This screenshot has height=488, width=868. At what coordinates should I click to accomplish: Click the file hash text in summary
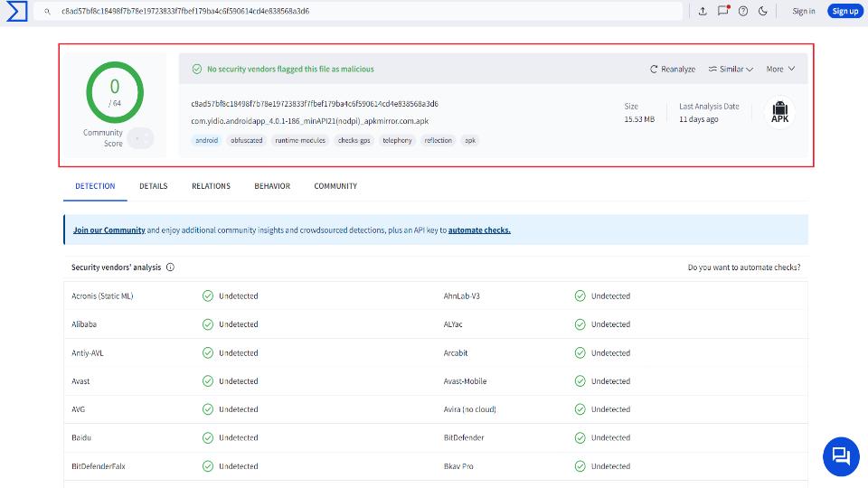pos(315,103)
